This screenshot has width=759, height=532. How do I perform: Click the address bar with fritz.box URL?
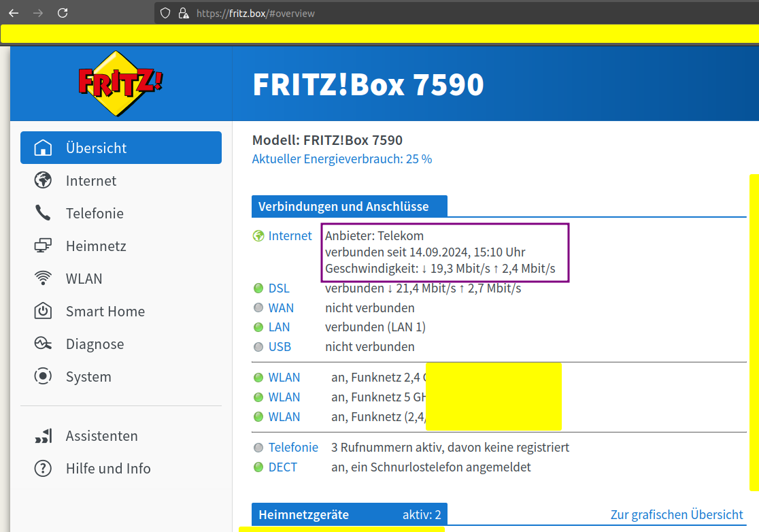455,13
